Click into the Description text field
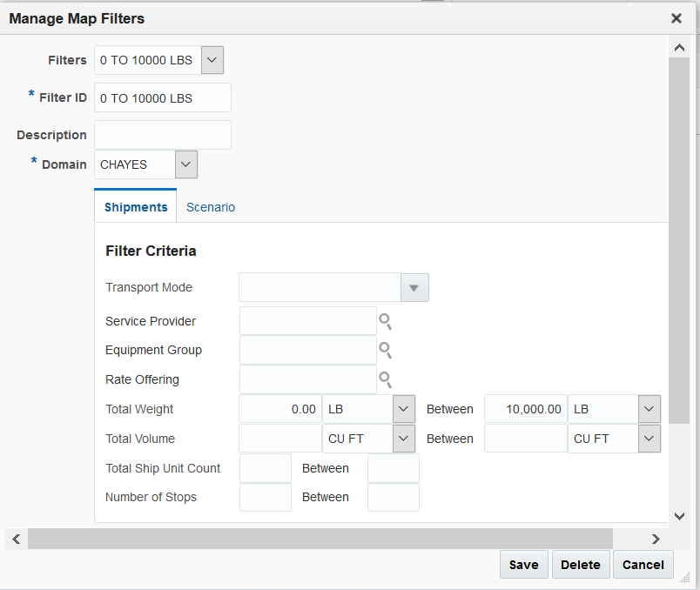This screenshot has height=590, width=700. [163, 135]
